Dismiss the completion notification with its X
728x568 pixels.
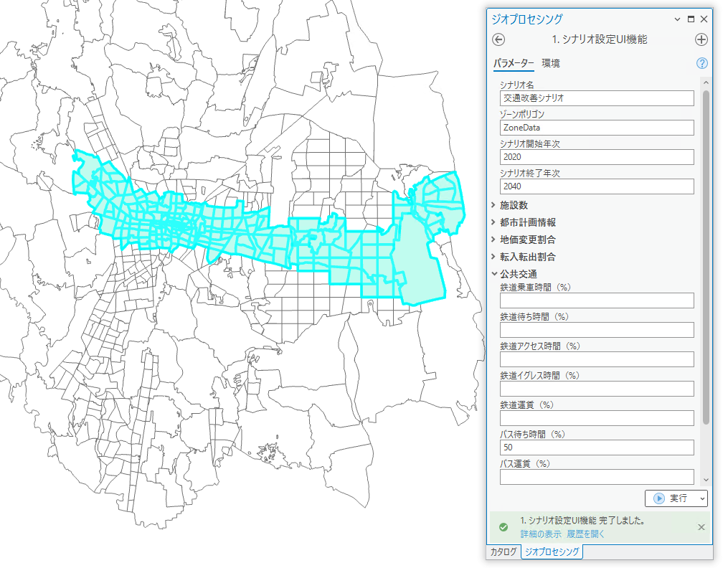point(701,526)
